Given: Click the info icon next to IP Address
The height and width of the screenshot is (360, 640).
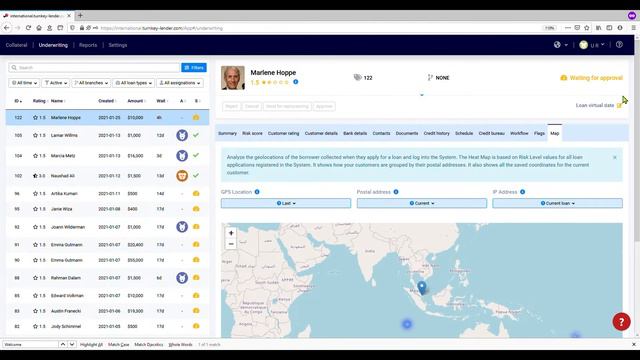Looking at the screenshot, I should tap(522, 192).
